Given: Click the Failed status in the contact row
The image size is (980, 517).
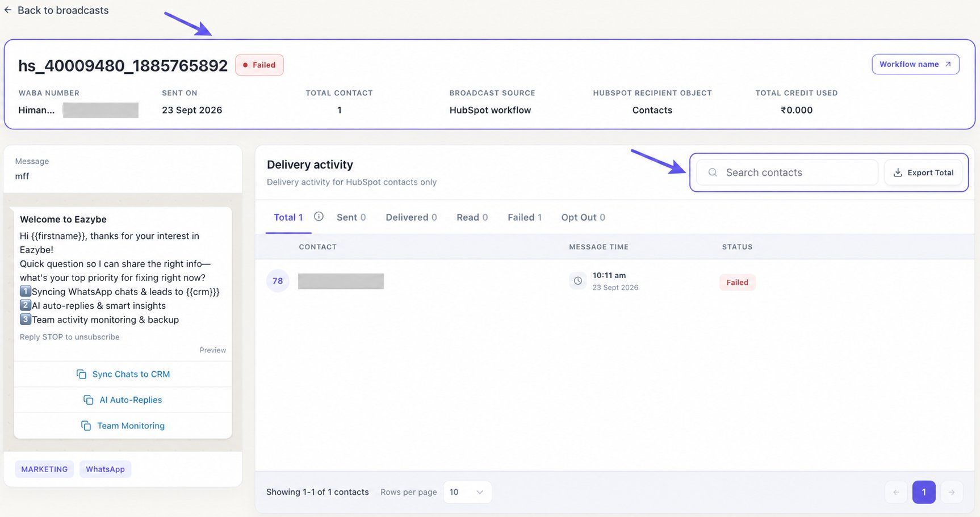Looking at the screenshot, I should pyautogui.click(x=737, y=282).
